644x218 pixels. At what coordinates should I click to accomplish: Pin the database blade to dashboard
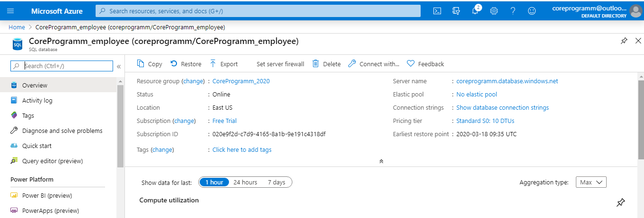click(x=624, y=41)
